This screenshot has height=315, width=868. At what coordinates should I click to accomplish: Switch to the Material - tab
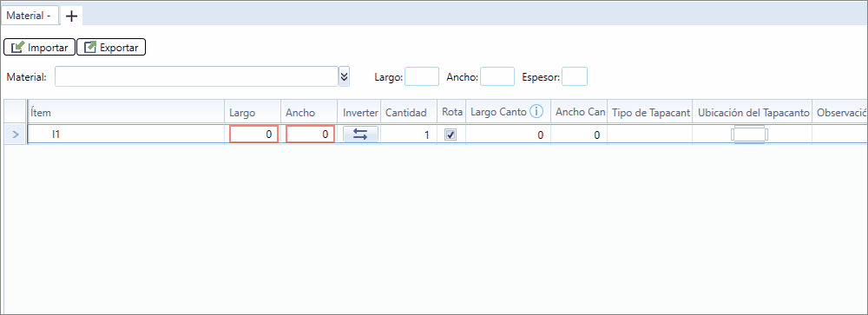coord(29,16)
